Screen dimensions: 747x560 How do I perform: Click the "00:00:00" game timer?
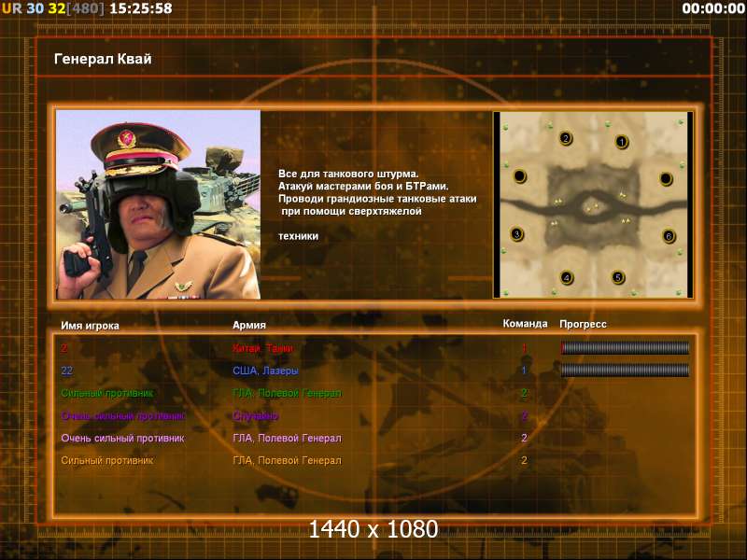point(713,8)
